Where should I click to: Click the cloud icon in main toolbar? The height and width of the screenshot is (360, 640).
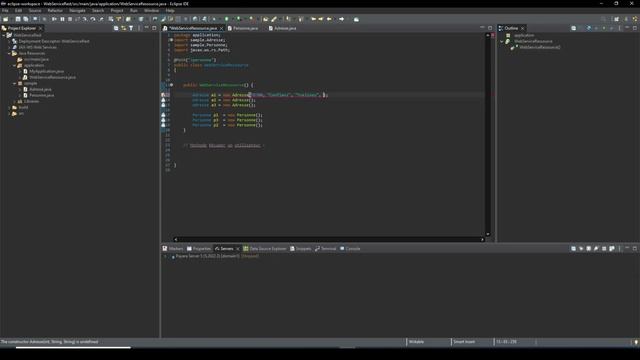coord(356,19)
